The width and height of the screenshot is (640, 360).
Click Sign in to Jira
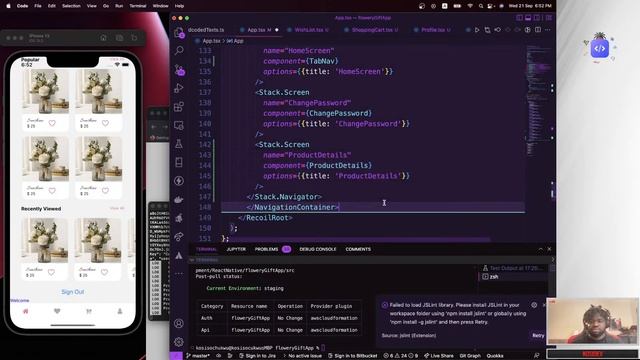pyautogui.click(x=258, y=356)
